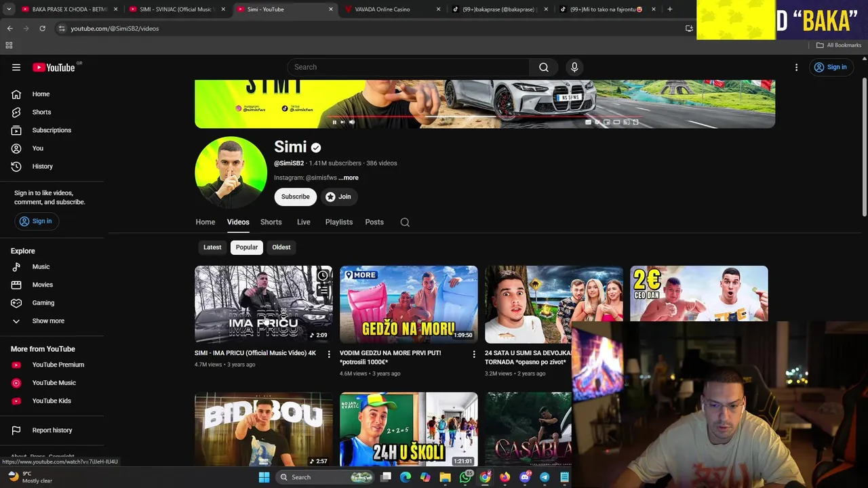Open YouTube Kids link

[x=52, y=401]
